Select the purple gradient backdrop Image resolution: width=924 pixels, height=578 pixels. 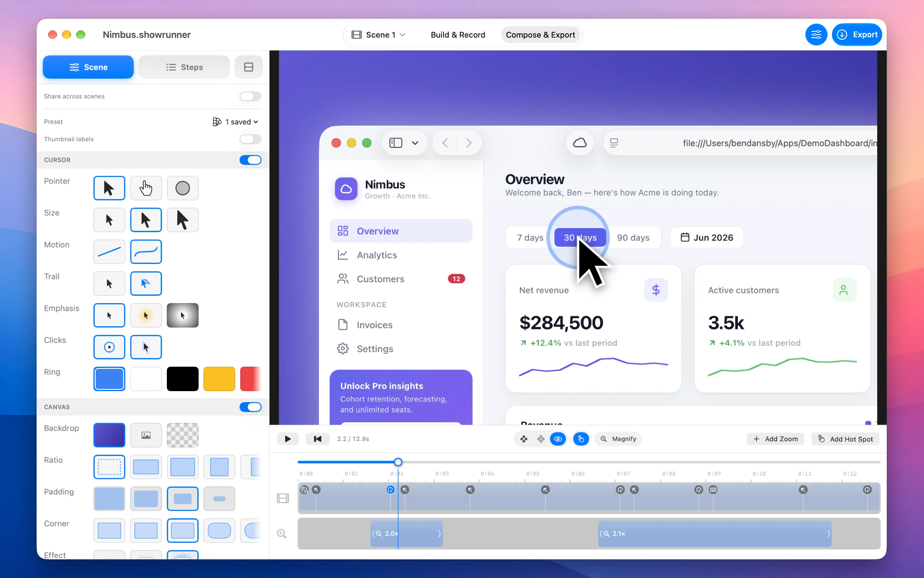coord(109,435)
